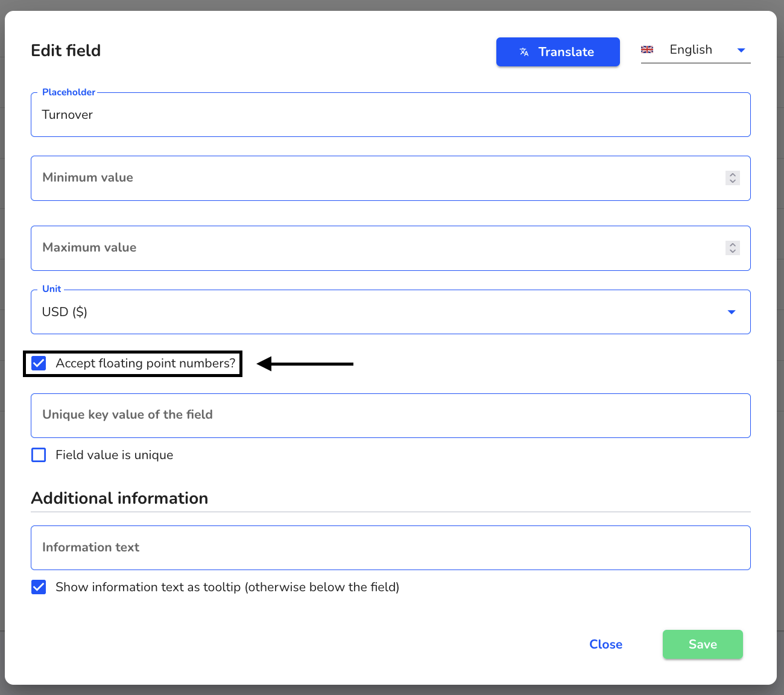Viewport: 784px width, 695px height.
Task: Check the Field value is unique checkbox
Action: (x=39, y=455)
